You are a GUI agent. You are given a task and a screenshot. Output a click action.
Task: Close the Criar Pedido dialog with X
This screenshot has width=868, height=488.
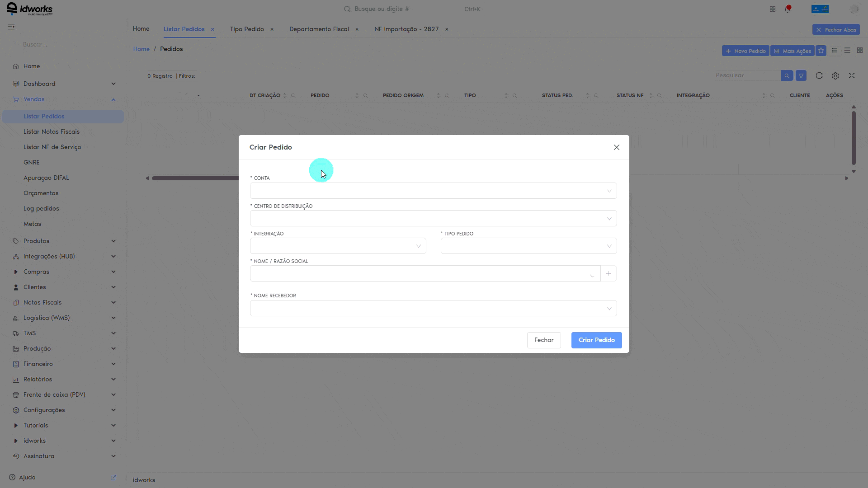click(x=616, y=147)
